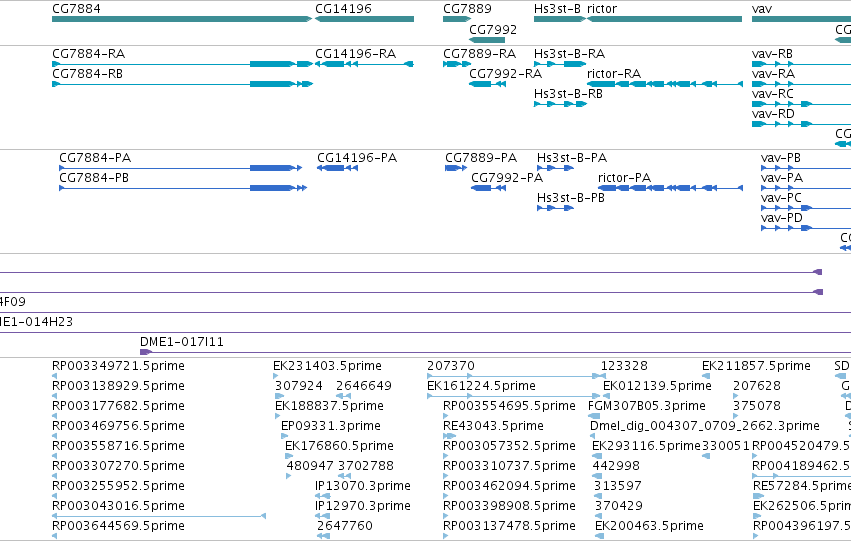Select EST EK211857.5prime
This screenshot has height=541, width=851.
(757, 366)
